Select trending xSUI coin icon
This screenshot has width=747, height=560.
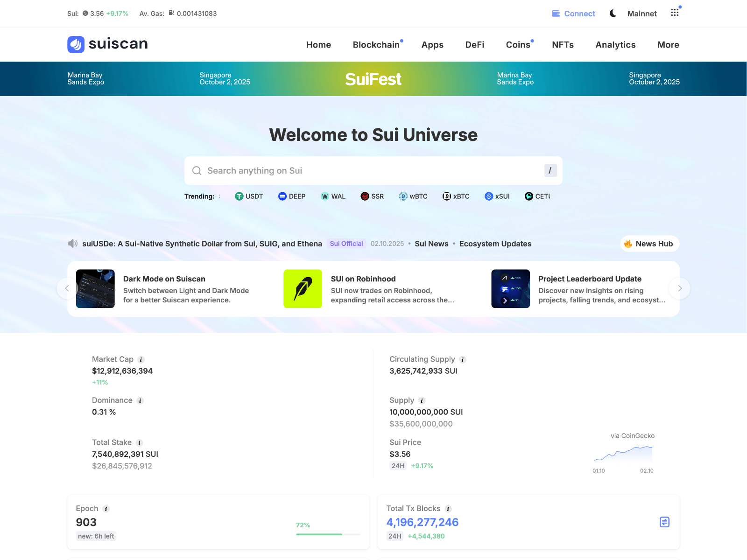[489, 196]
